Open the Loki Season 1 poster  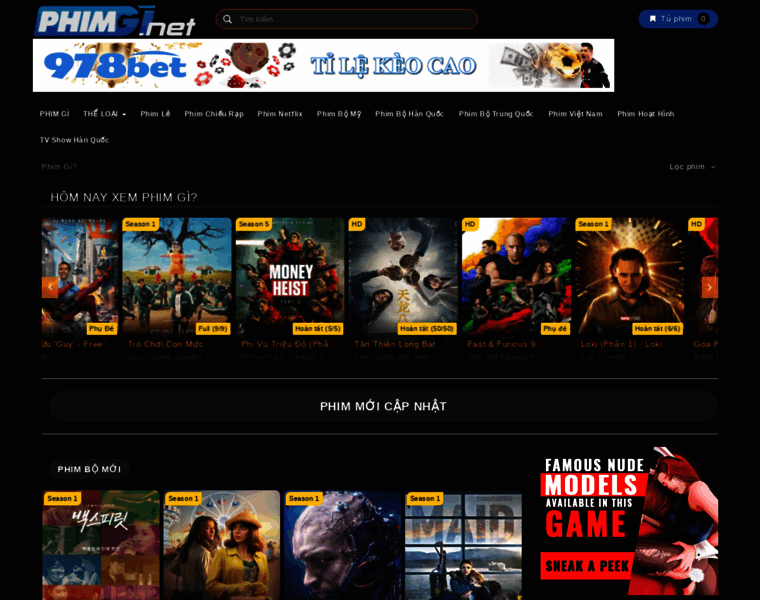(x=630, y=277)
